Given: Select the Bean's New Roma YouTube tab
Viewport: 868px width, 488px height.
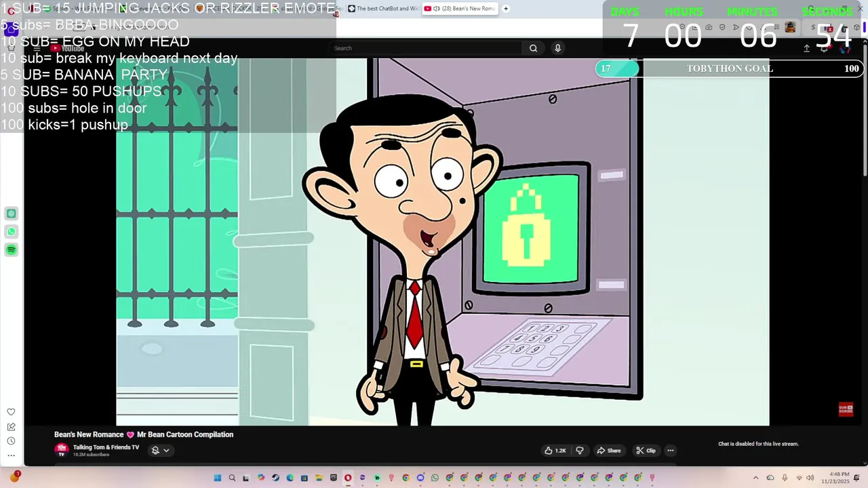Looking at the screenshot, I should (x=460, y=9).
